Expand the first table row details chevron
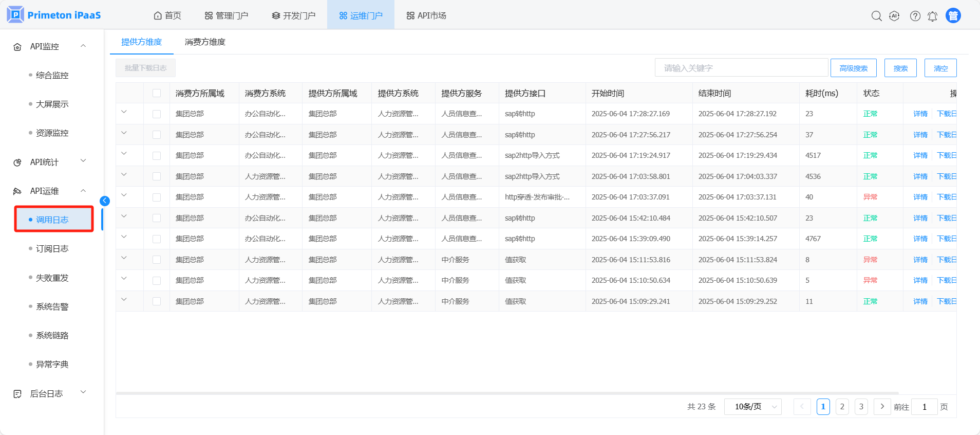980x435 pixels. coord(124,112)
